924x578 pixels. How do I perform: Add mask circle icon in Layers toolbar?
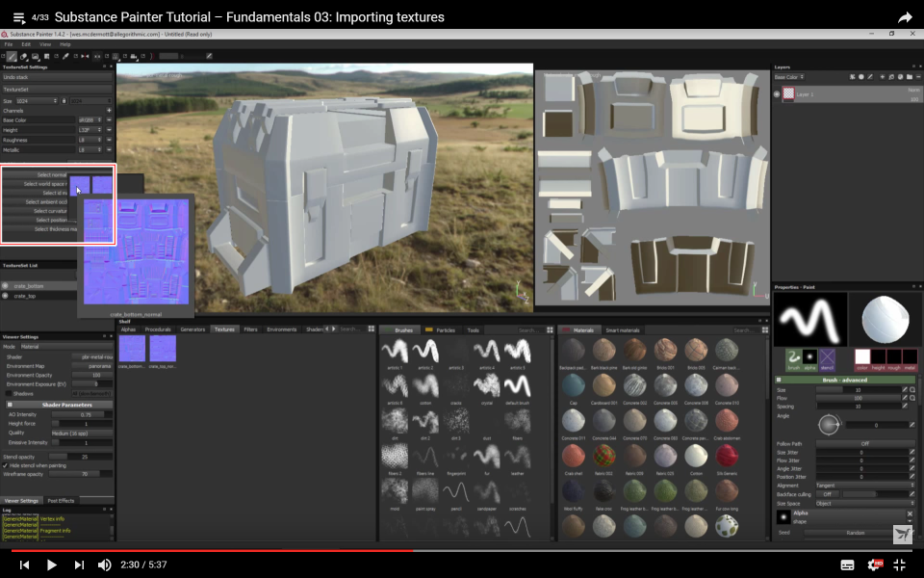[860, 77]
